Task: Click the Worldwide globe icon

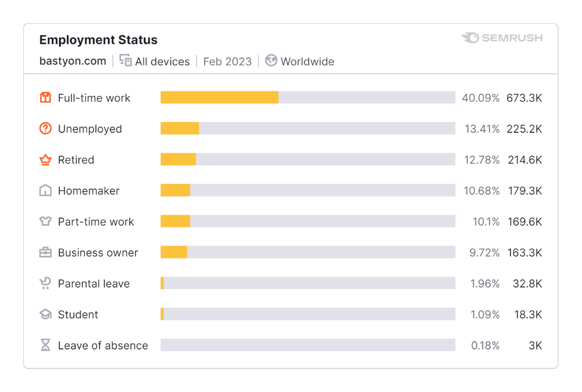Action: [271, 60]
